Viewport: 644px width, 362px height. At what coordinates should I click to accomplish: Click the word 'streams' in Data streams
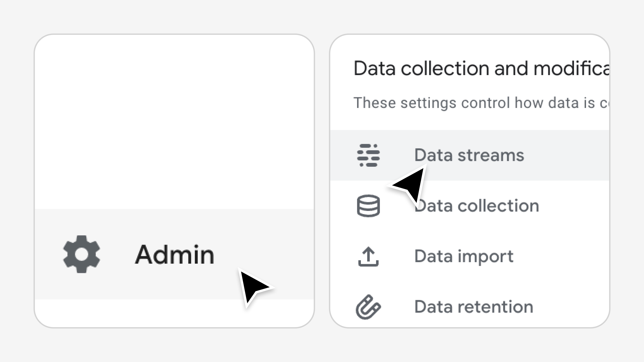pyautogui.click(x=491, y=155)
